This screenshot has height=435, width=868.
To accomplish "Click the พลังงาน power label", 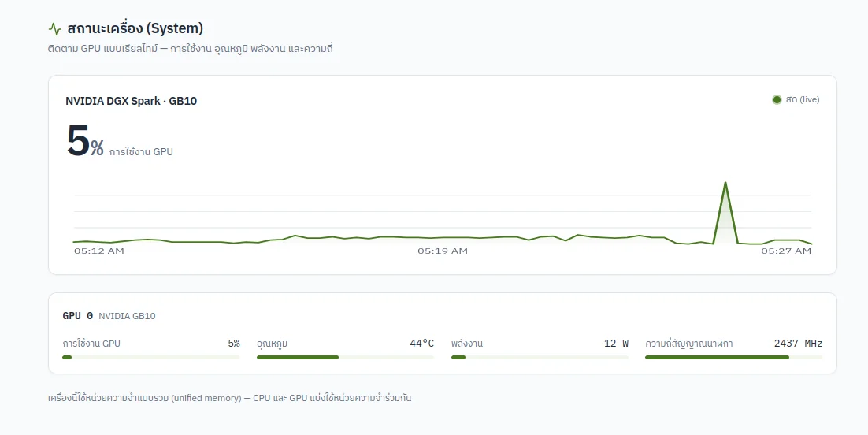I will 466,344.
